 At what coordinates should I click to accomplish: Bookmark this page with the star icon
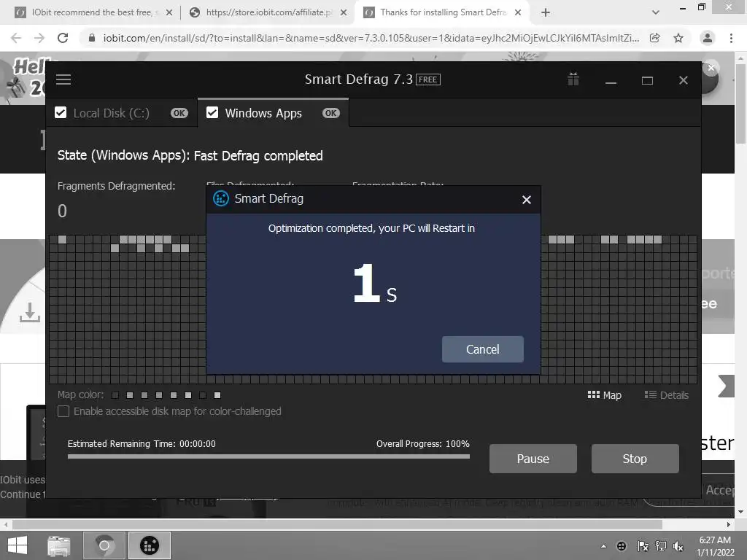click(x=678, y=38)
